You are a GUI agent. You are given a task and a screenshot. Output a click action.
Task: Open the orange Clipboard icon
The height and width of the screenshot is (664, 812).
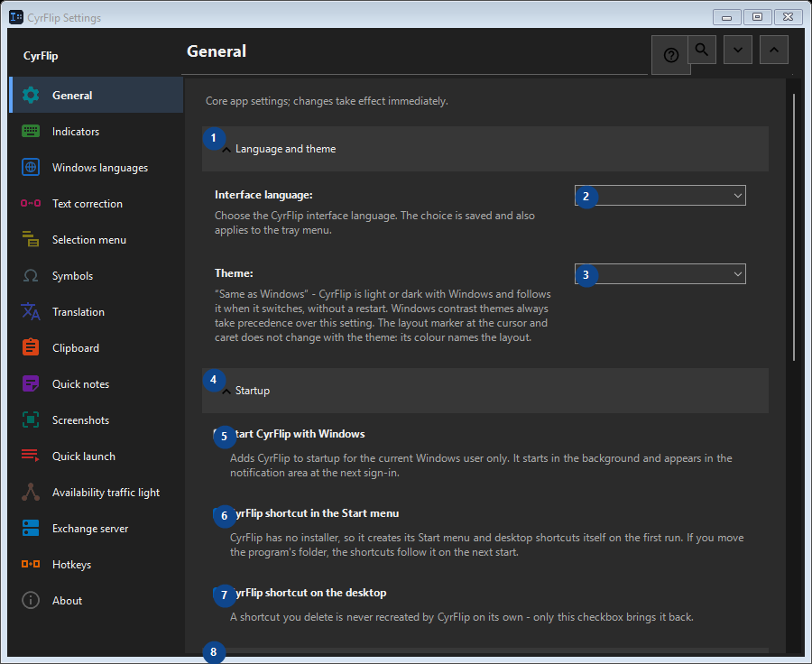point(31,347)
